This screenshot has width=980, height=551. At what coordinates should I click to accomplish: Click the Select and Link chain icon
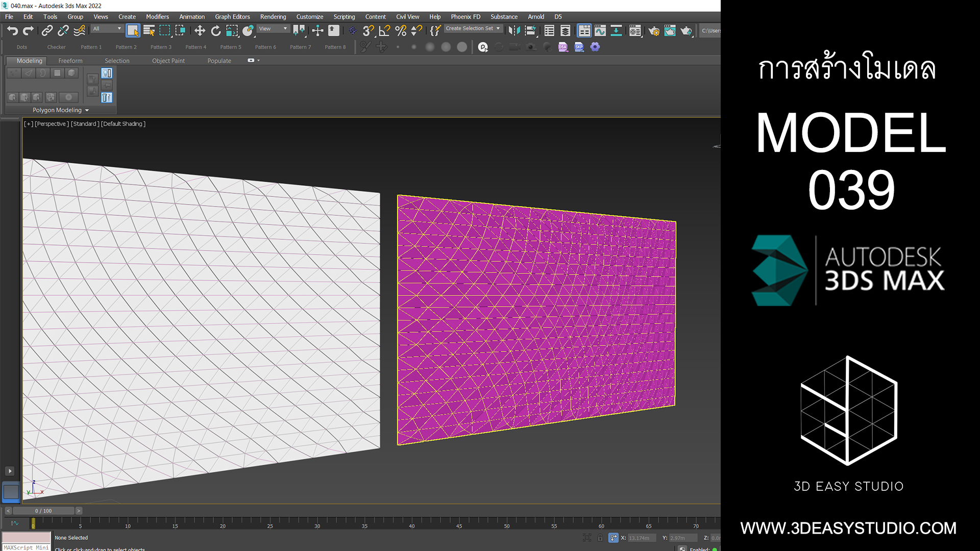[47, 31]
